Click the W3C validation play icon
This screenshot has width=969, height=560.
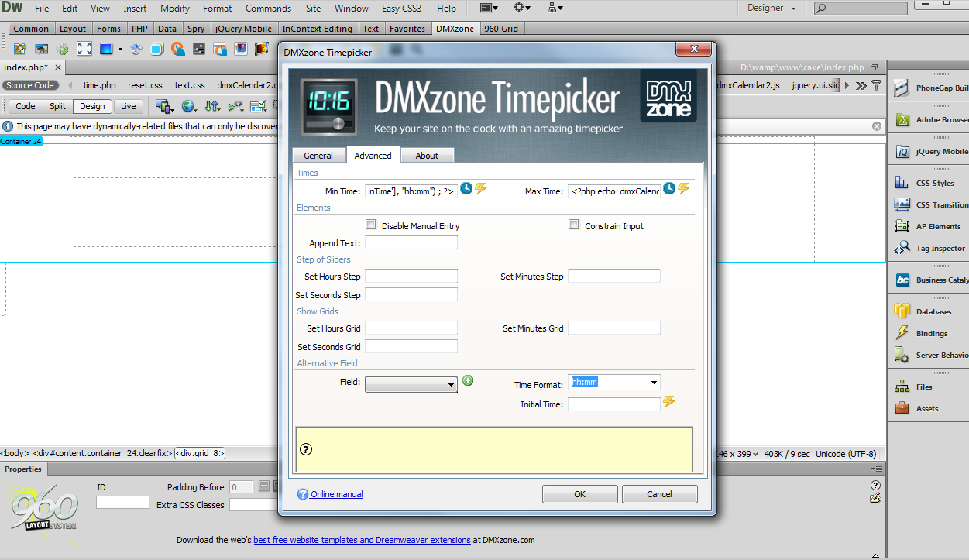pos(236,106)
